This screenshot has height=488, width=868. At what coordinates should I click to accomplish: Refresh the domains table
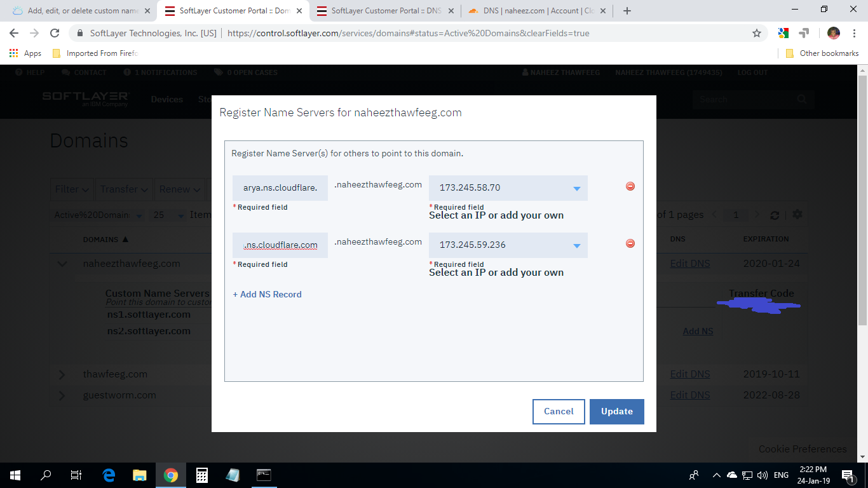click(775, 215)
